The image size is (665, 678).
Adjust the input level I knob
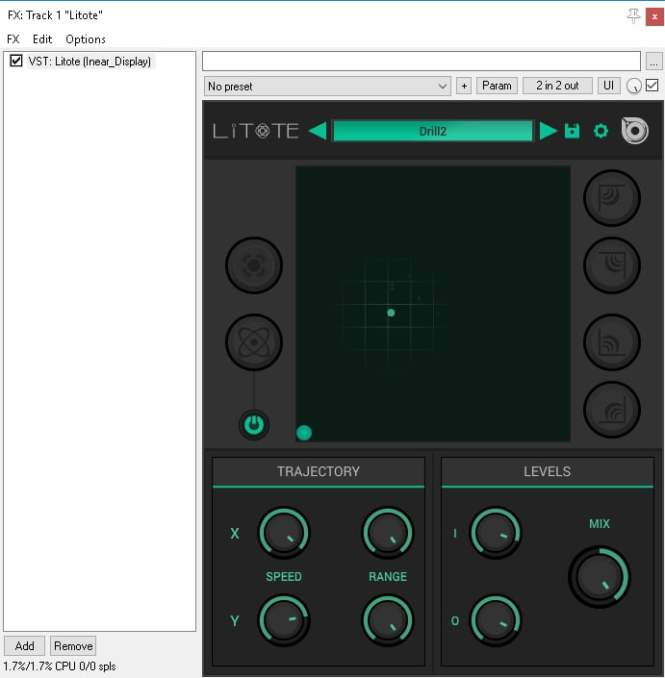[x=495, y=533]
